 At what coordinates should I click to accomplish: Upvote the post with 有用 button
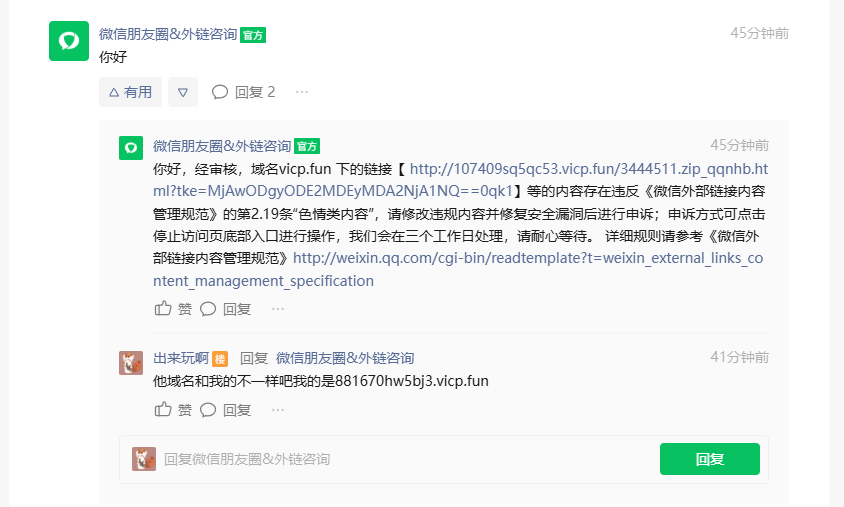(130, 92)
